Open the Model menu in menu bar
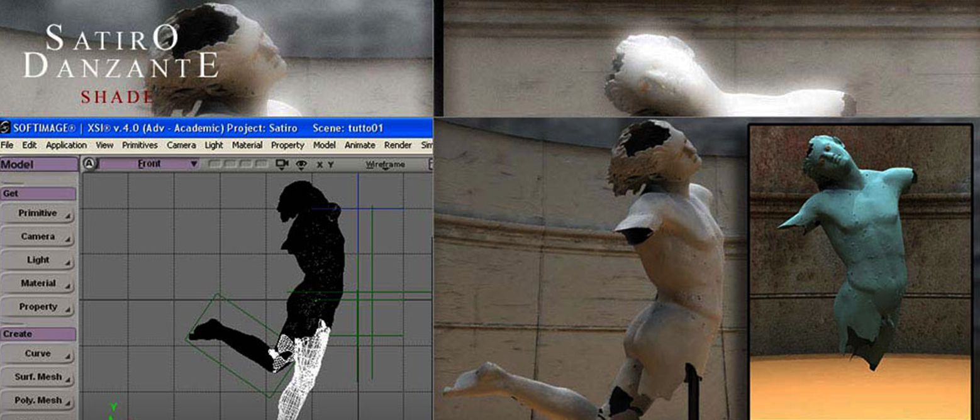 (x=325, y=145)
